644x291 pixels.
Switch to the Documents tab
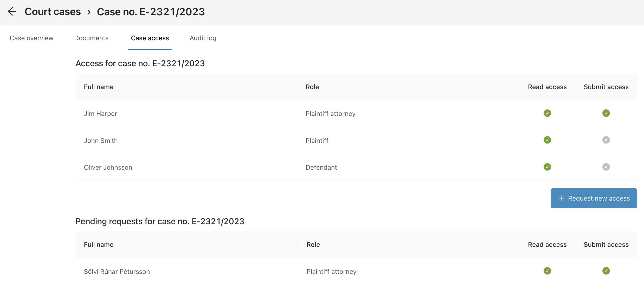pos(91,38)
